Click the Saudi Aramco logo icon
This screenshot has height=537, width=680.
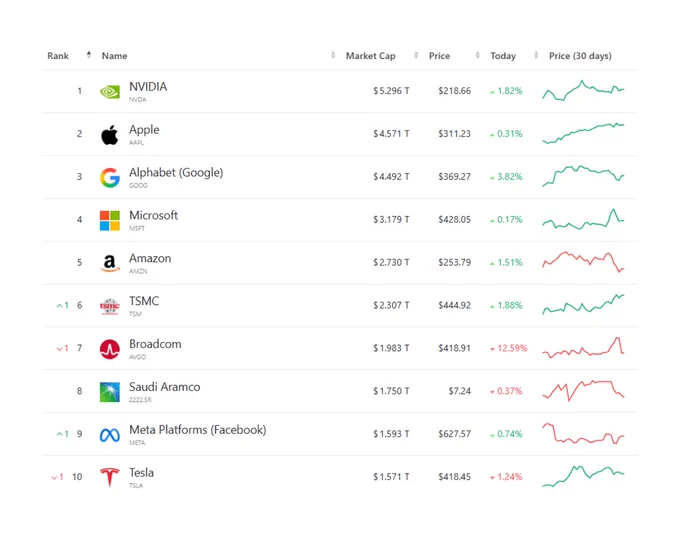110,392
